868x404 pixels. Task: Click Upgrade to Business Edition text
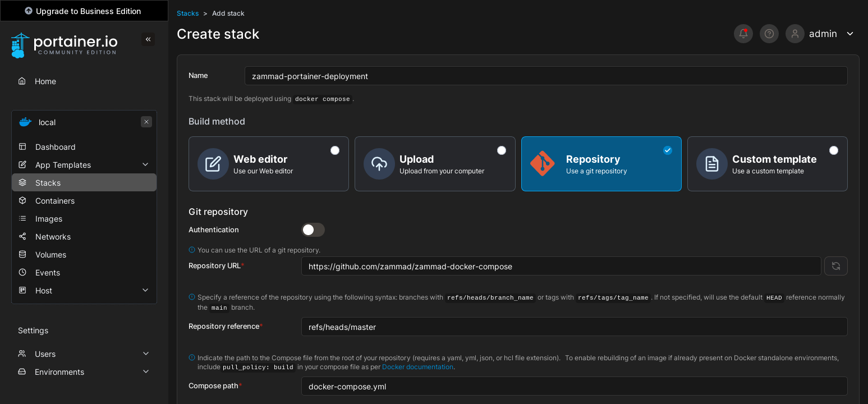[x=88, y=11]
